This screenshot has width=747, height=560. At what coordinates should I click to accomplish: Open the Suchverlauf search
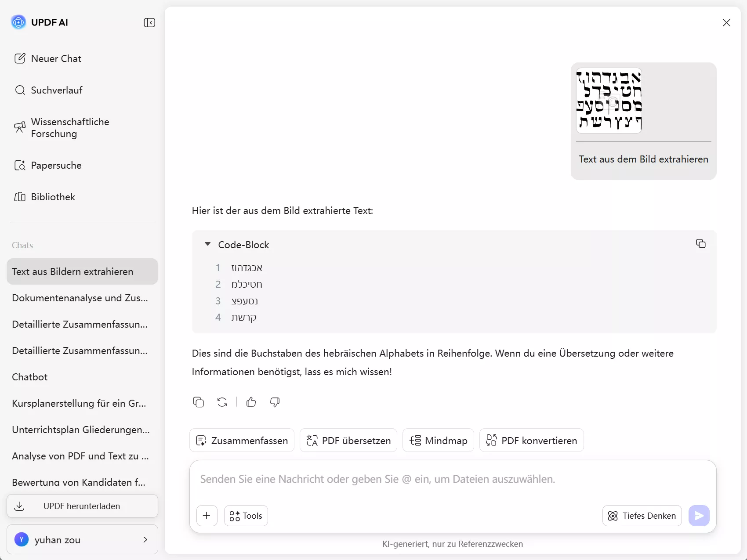pos(56,90)
